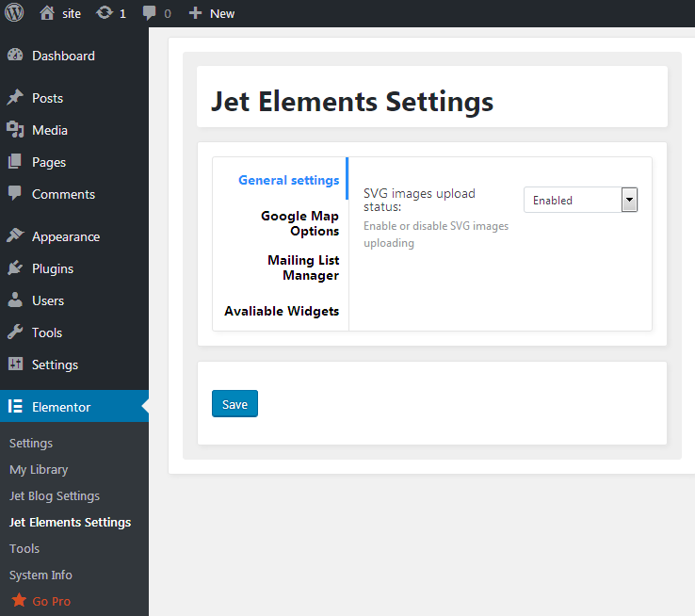The height and width of the screenshot is (616, 695).
Task: Open the site home icon
Action: click(47, 13)
